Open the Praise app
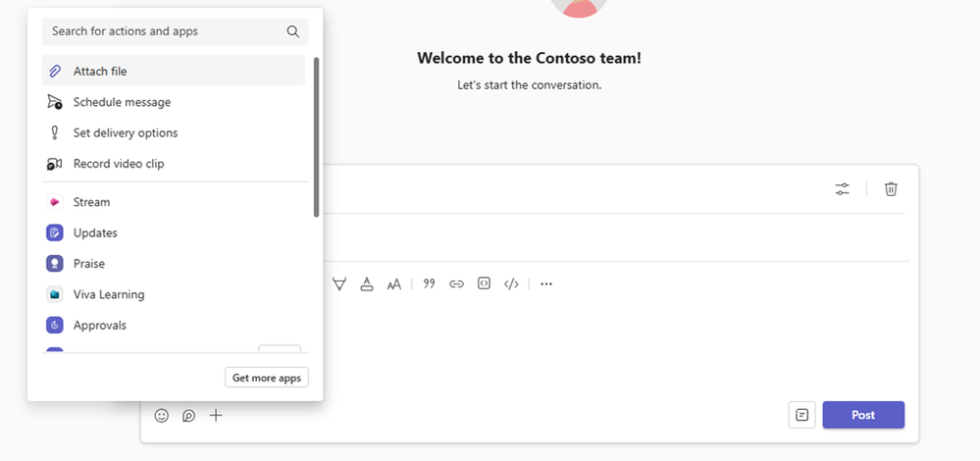The width and height of the screenshot is (980, 461). (173, 264)
